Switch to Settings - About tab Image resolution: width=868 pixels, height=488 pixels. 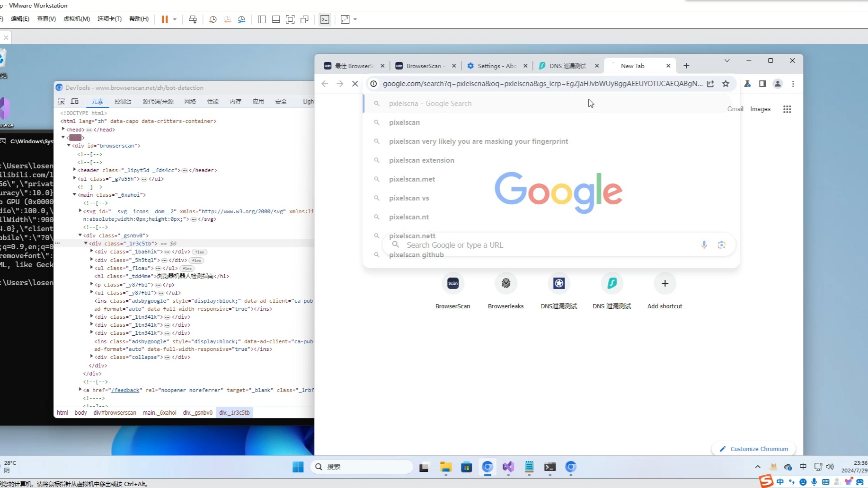(x=497, y=66)
